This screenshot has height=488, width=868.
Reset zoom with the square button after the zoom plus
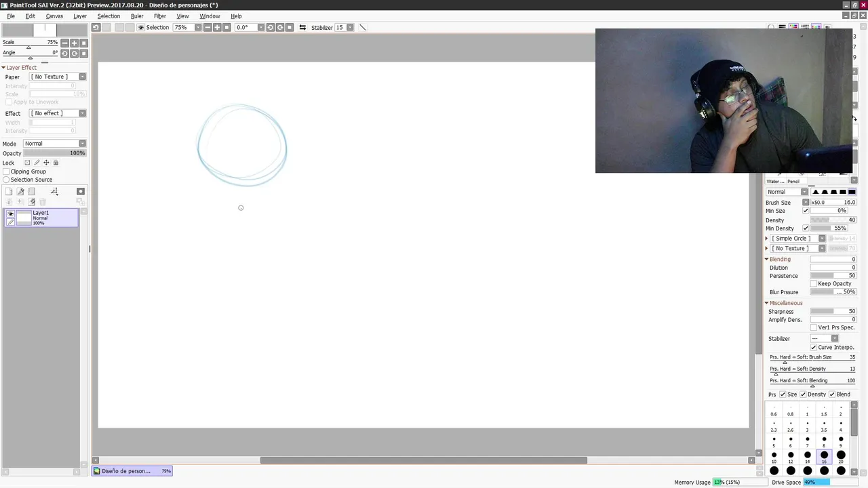coord(226,27)
